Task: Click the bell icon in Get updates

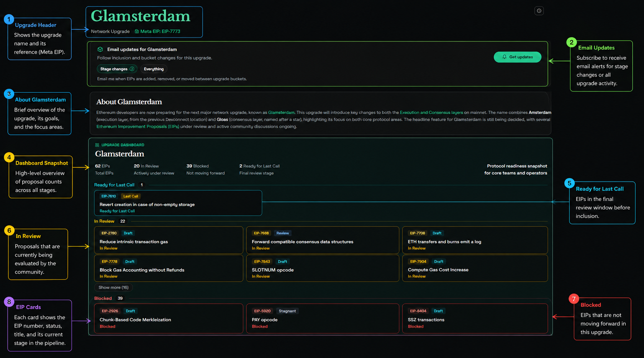Action: [x=505, y=57]
